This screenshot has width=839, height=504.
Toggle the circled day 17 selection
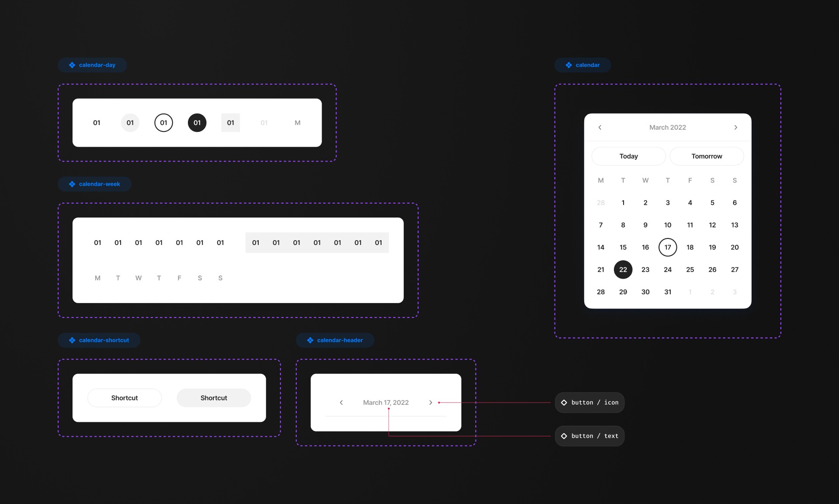(x=668, y=247)
